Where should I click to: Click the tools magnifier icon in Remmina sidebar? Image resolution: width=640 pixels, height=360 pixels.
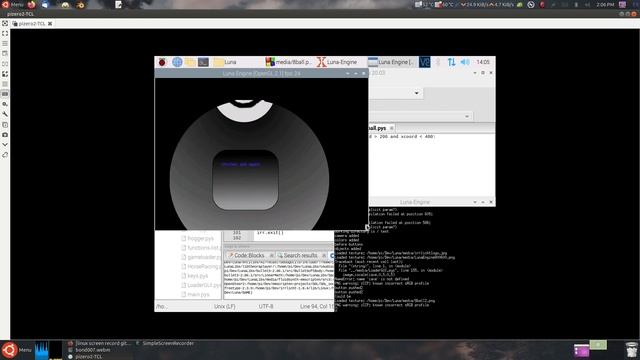point(5,104)
